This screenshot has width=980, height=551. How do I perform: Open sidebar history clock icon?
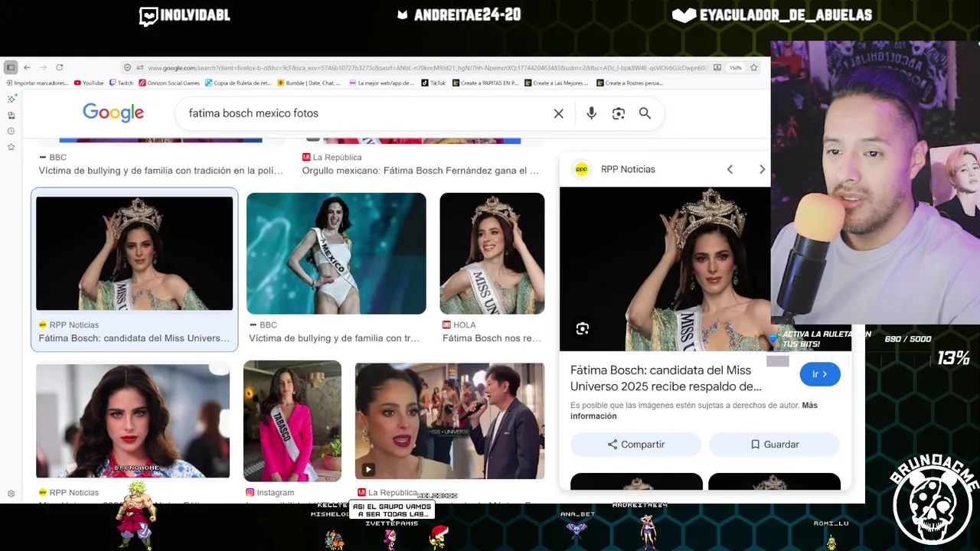[x=11, y=131]
